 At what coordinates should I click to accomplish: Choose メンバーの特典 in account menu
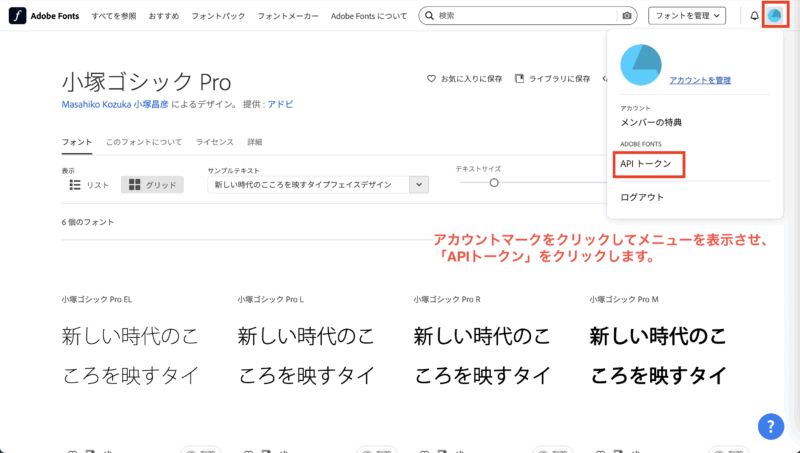[651, 122]
